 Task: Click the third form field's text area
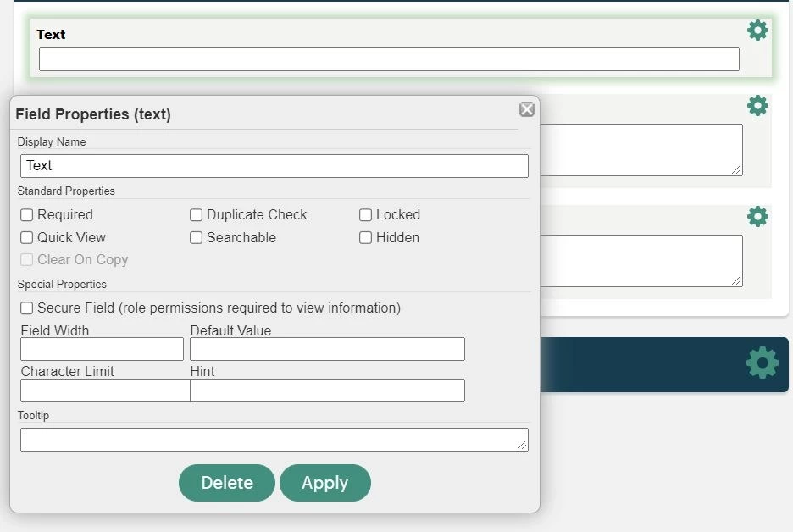pyautogui.click(x=640, y=260)
